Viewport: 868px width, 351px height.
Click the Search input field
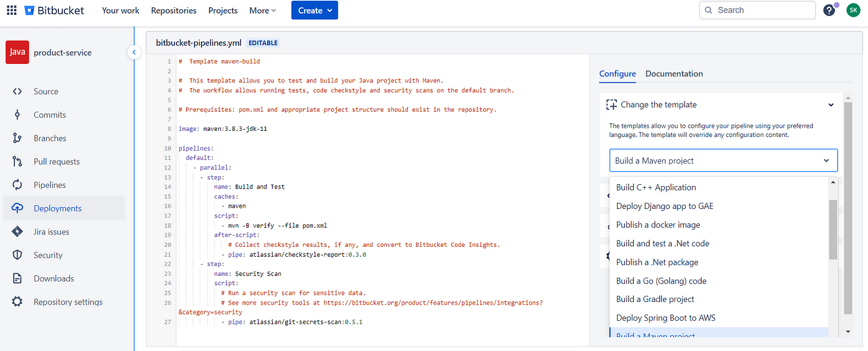758,10
